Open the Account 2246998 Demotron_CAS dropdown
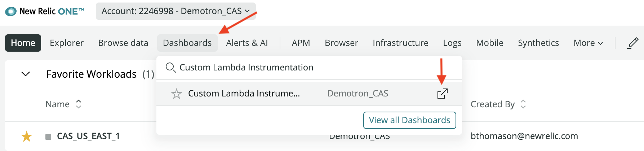The image size is (644, 151). click(176, 11)
